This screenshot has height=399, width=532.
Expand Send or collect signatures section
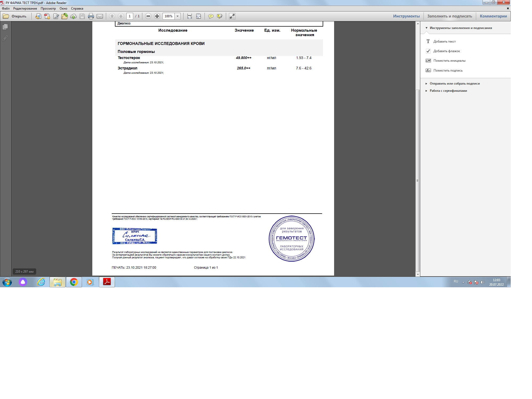(454, 84)
